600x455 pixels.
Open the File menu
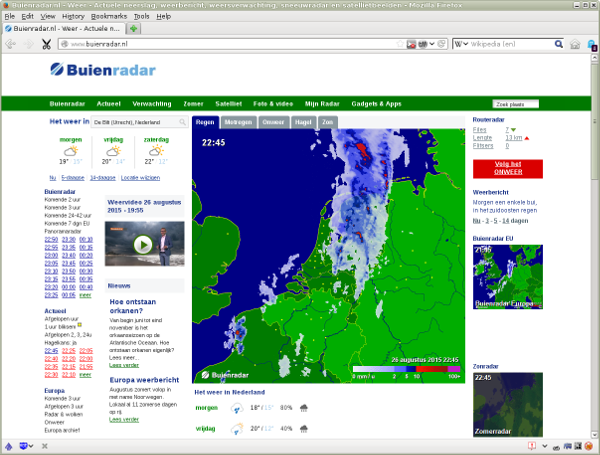(x=10, y=16)
